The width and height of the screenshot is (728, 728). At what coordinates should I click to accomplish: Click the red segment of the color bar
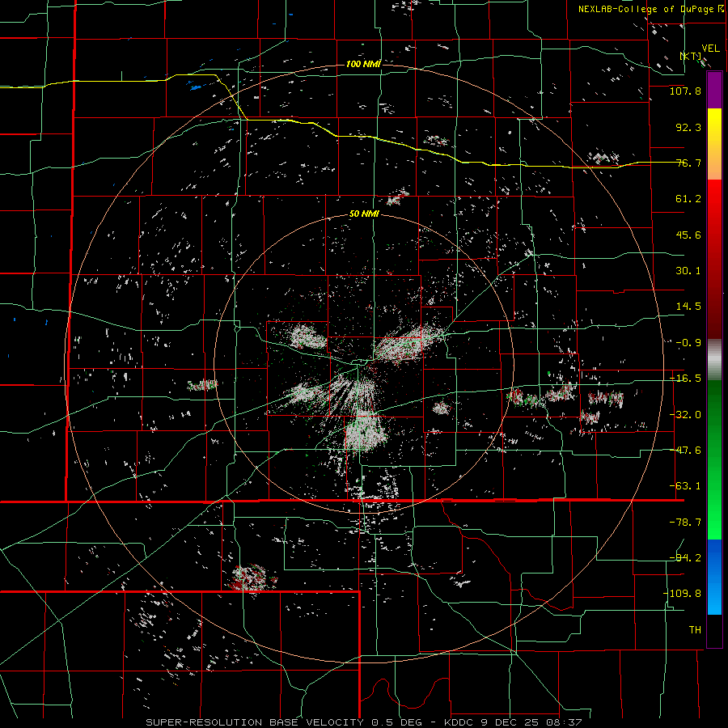point(714,259)
